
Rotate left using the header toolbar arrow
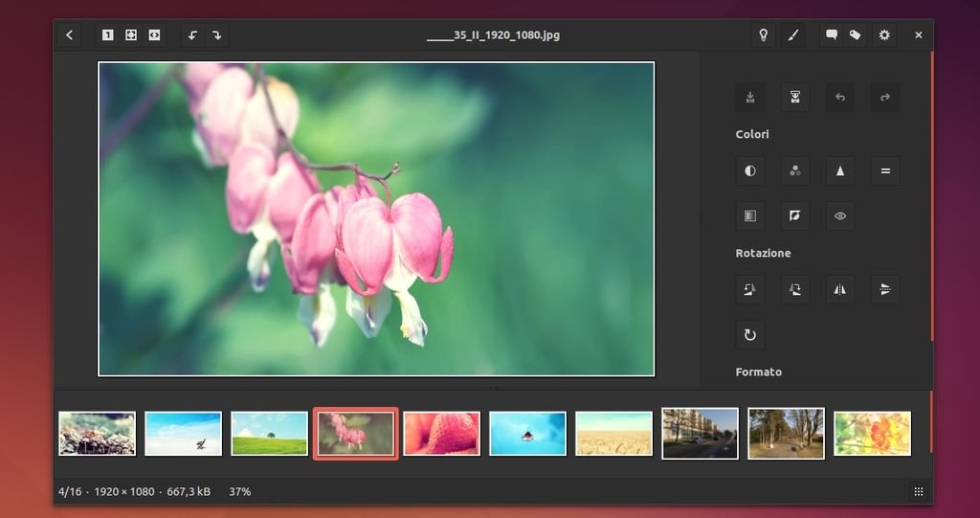coord(192,35)
